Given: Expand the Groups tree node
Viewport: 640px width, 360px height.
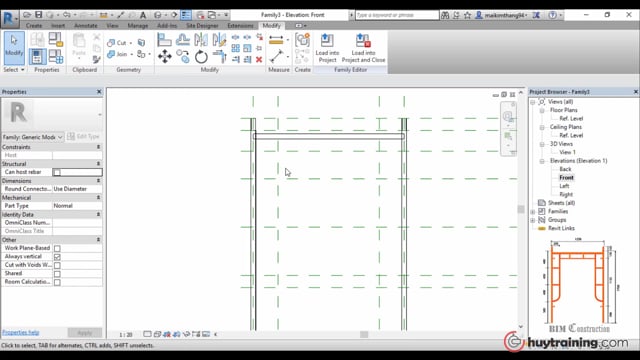Looking at the screenshot, I should [533, 220].
